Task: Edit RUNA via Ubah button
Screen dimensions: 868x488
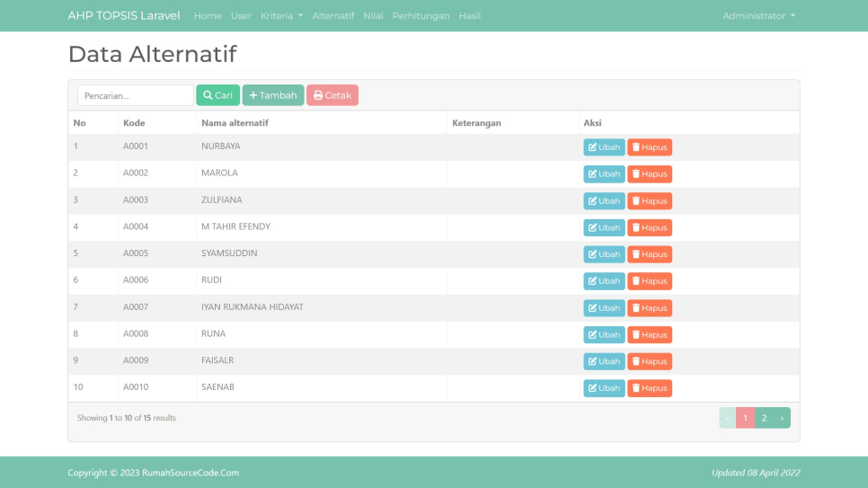Action: coord(604,334)
